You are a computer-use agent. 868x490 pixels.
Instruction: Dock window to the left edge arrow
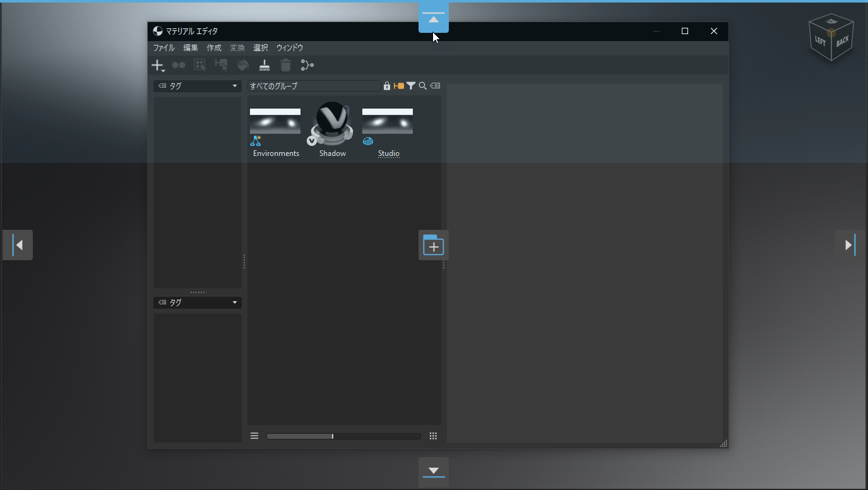[18, 245]
